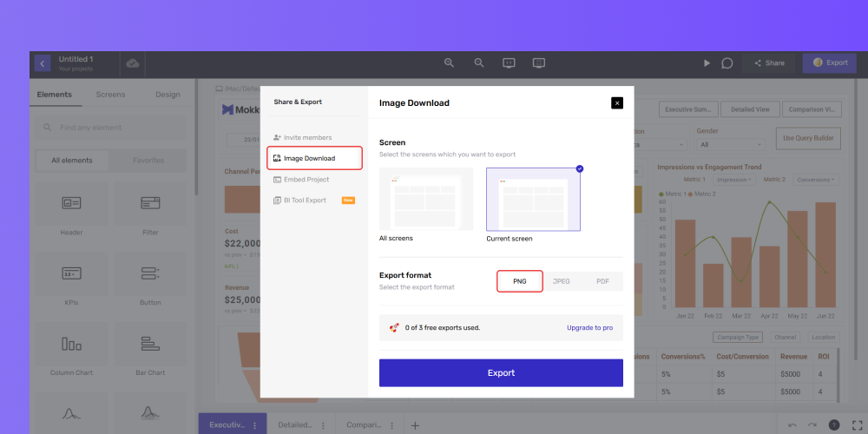Choose the All screens thumbnail
The width and height of the screenshot is (868, 434).
point(426,199)
